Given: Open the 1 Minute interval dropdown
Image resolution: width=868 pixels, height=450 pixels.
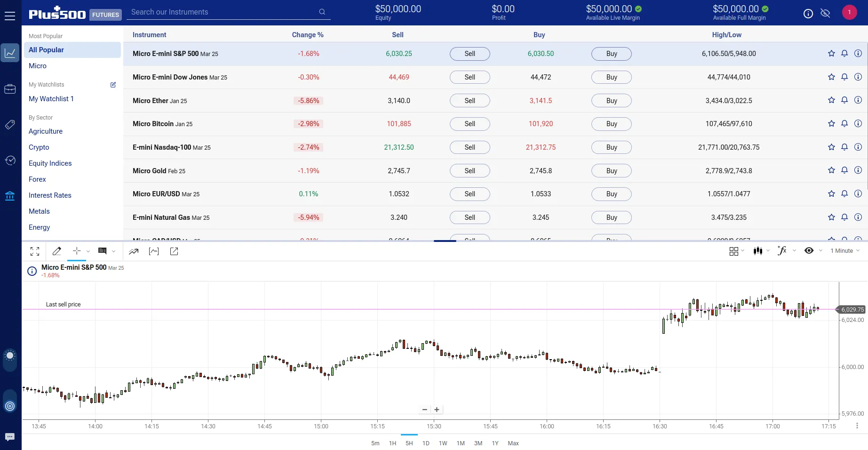Looking at the screenshot, I should point(845,251).
